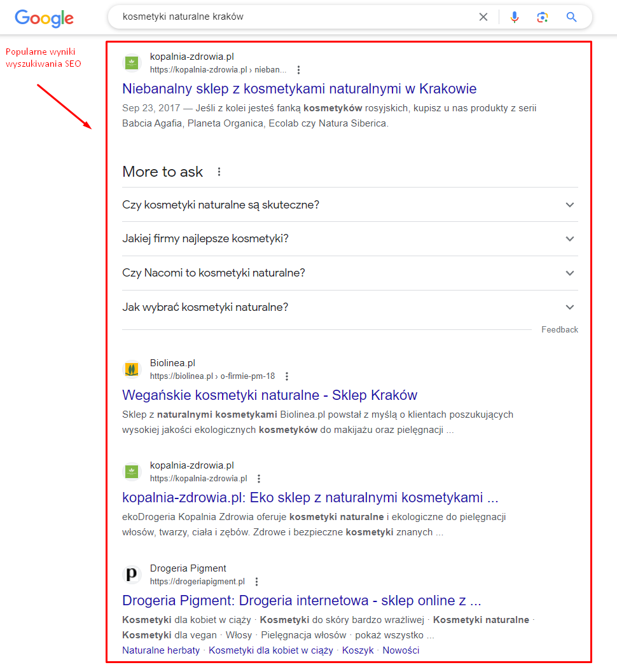This screenshot has height=672, width=617.
Task: Open Google Lens image search icon
Action: (543, 17)
